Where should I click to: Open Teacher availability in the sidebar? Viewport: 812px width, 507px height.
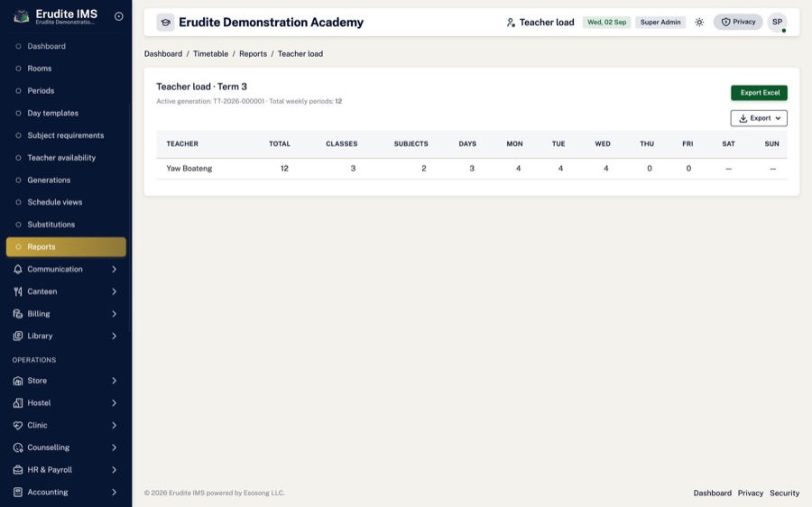(66, 158)
